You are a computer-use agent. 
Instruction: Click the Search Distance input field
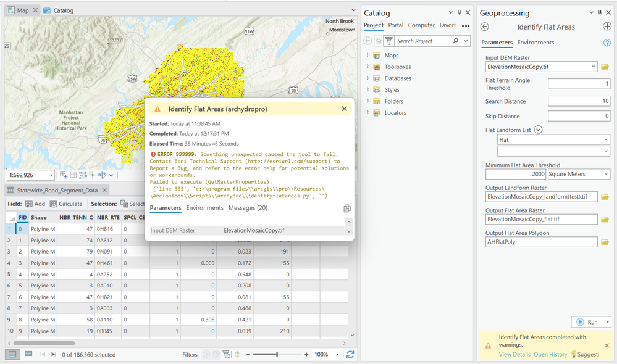coord(579,101)
